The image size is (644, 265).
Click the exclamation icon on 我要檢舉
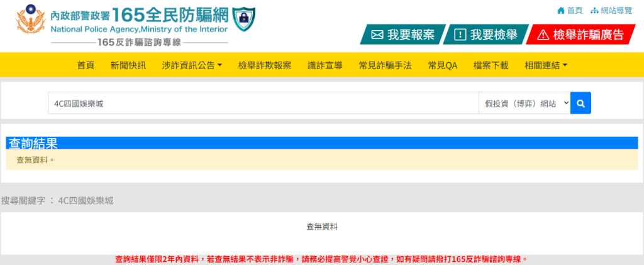click(x=460, y=35)
